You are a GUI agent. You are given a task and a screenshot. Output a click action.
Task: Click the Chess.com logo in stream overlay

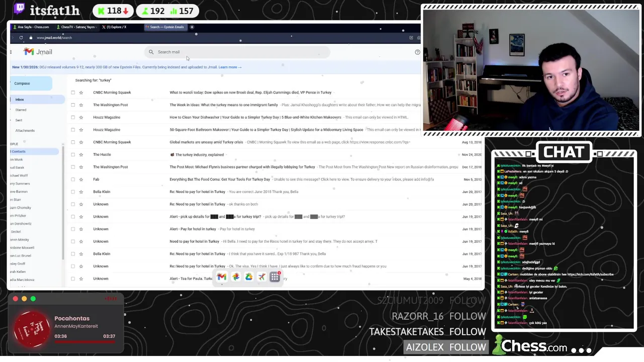530,345
